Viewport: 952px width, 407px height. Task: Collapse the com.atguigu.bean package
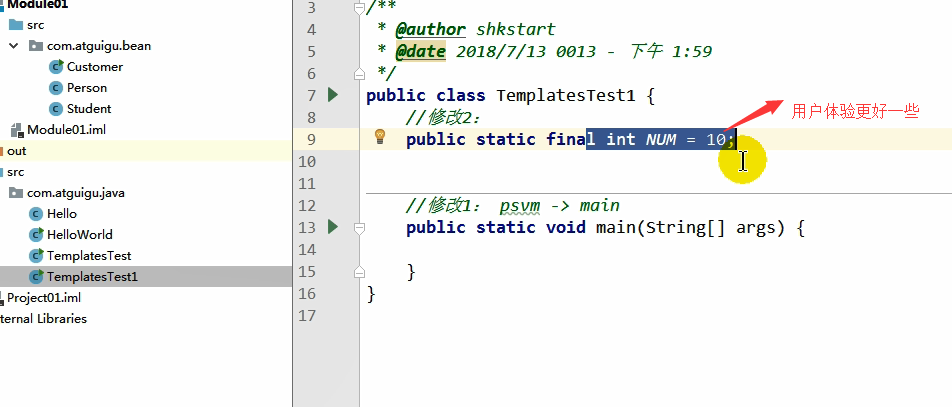point(13,46)
